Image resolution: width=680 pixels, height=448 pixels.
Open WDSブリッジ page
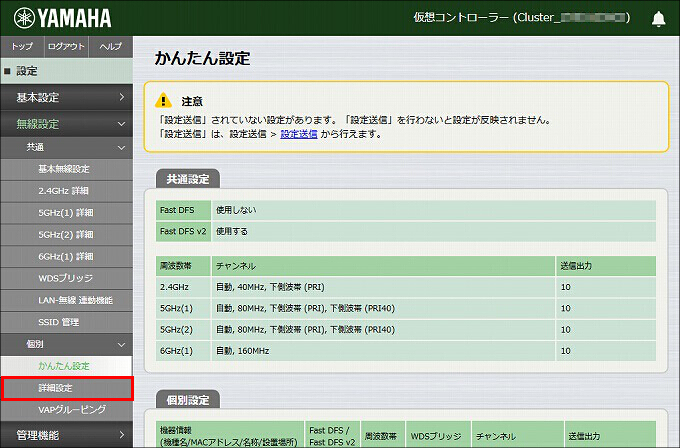(67, 278)
